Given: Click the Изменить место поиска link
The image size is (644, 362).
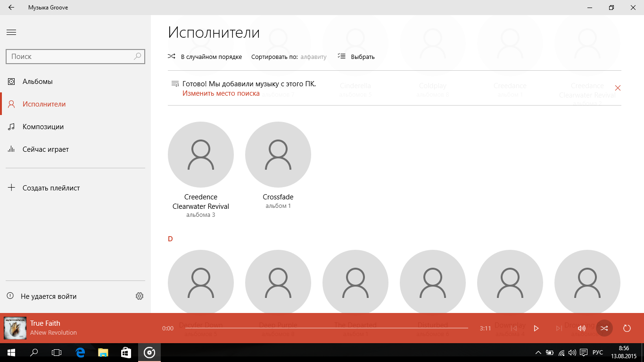Looking at the screenshot, I should click(221, 93).
